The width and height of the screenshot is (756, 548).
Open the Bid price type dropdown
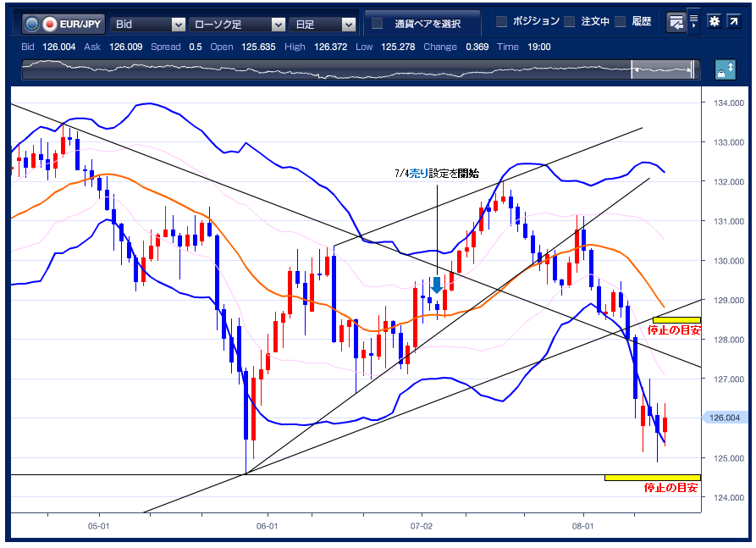click(x=148, y=24)
